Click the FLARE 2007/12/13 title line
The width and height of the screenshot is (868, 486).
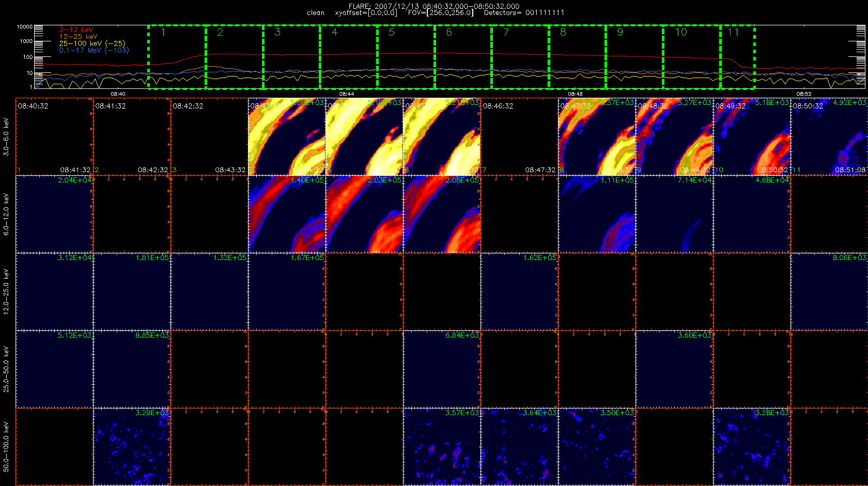click(434, 6)
